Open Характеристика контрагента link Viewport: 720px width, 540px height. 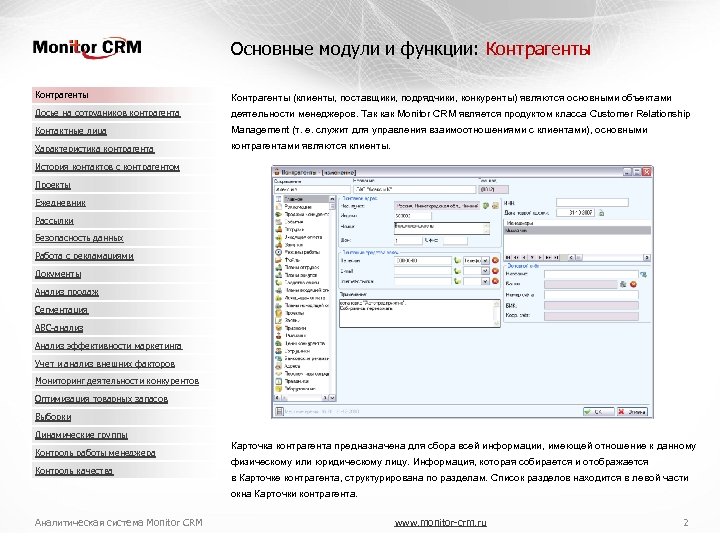tap(95, 149)
